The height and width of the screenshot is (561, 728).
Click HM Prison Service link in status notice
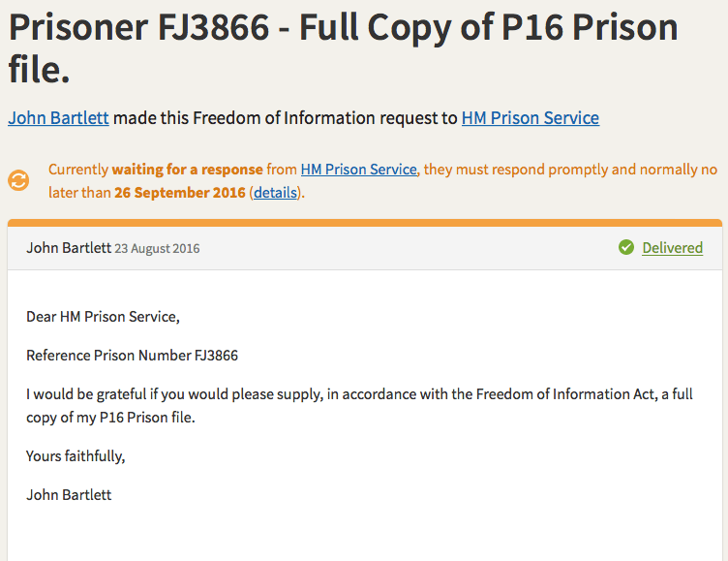(358, 170)
